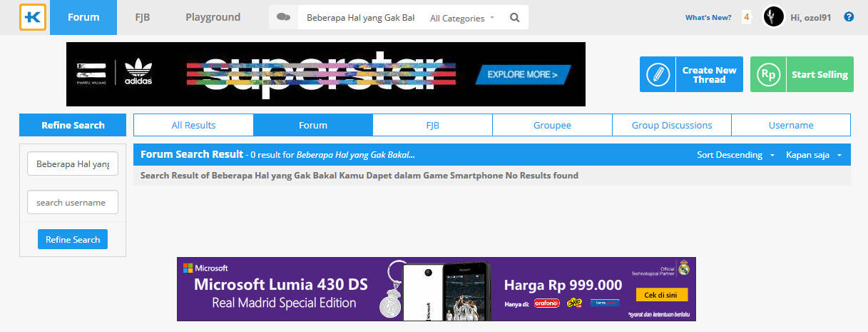Screen dimensions: 868x332
Task: Click the Rp icon on Start Selling
Action: 768,74
